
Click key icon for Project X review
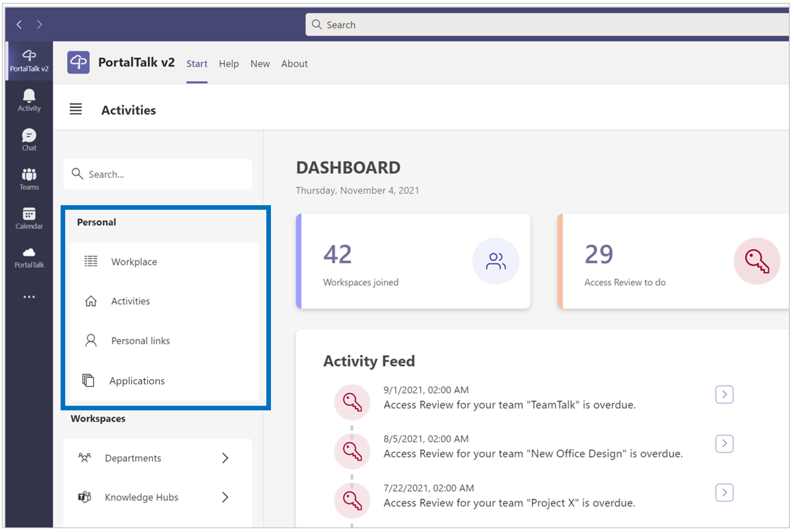(352, 500)
